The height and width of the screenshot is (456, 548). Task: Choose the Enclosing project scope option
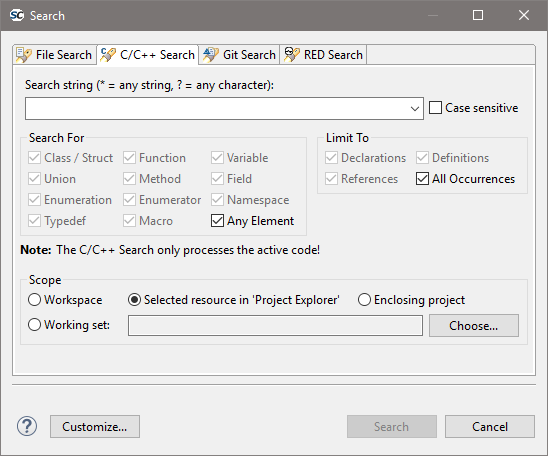364,300
